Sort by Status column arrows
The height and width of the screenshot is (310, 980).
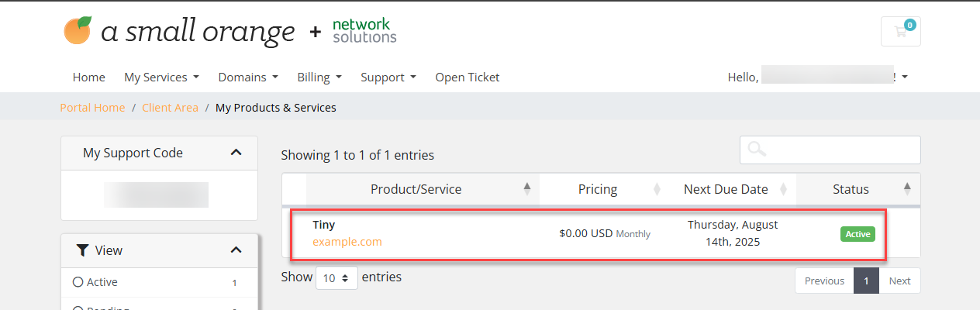coord(907,189)
